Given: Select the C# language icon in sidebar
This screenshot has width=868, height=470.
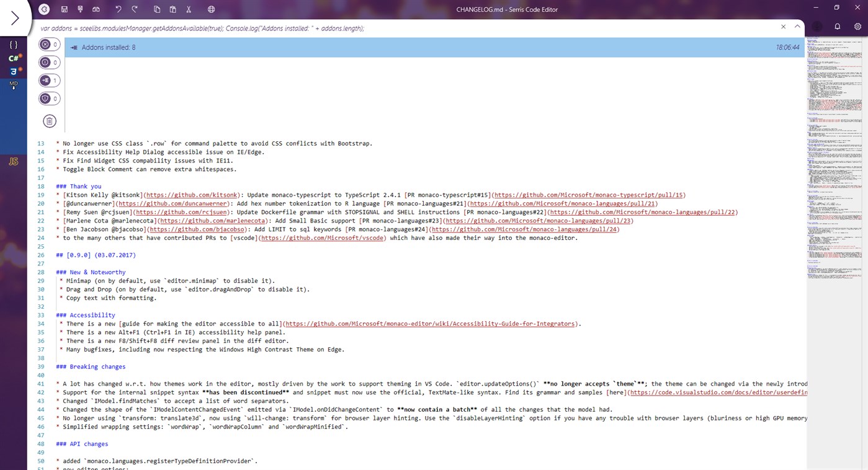Looking at the screenshot, I should pyautogui.click(x=13, y=58).
